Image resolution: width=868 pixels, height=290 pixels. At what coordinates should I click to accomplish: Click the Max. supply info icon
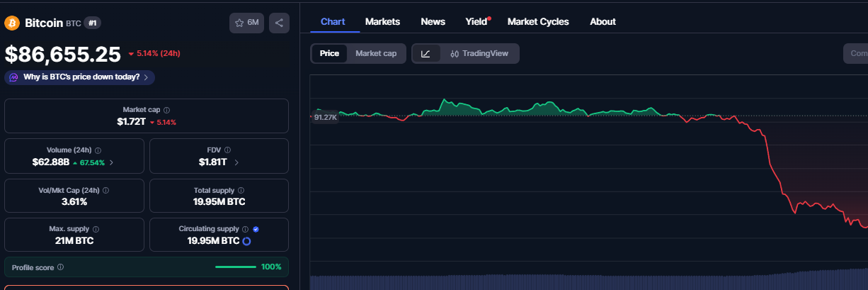point(96,230)
